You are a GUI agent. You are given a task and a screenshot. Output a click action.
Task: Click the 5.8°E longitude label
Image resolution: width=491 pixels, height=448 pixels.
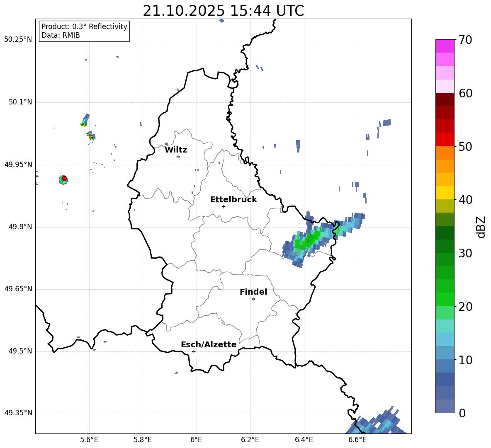[x=143, y=440]
